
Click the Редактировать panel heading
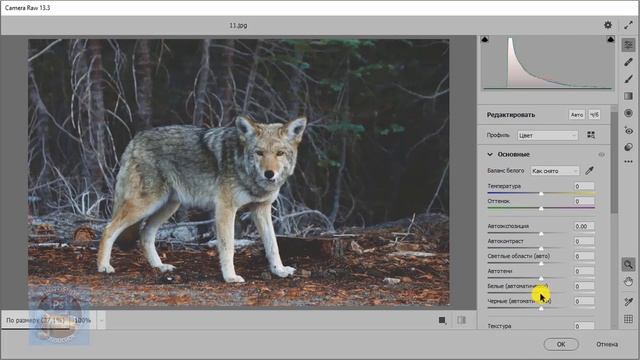(511, 115)
